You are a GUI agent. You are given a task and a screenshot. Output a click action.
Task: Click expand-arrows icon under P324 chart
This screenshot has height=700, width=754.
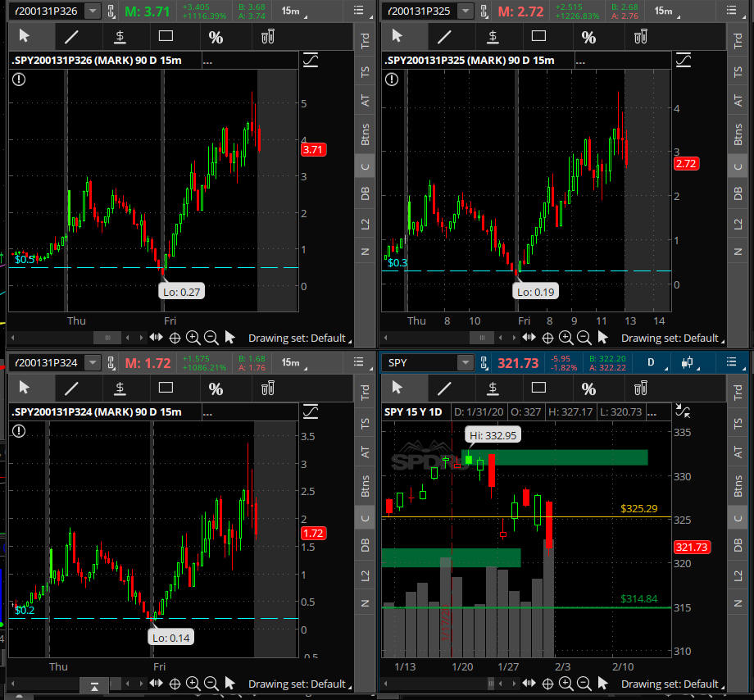coord(157,683)
